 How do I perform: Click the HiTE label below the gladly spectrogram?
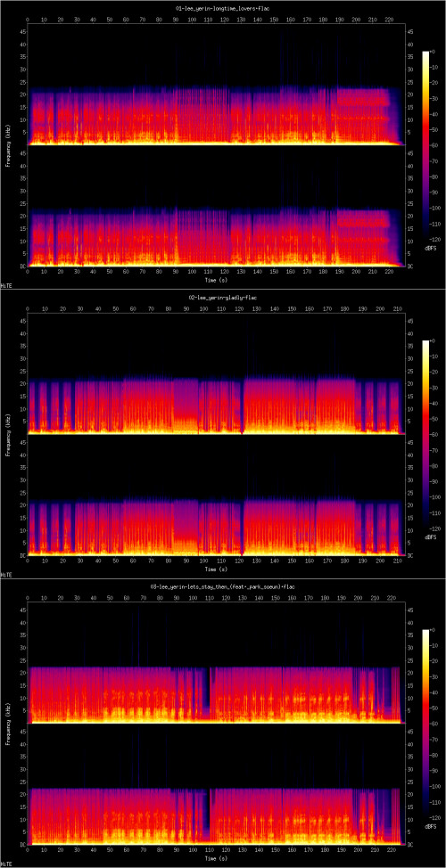coord(6,576)
